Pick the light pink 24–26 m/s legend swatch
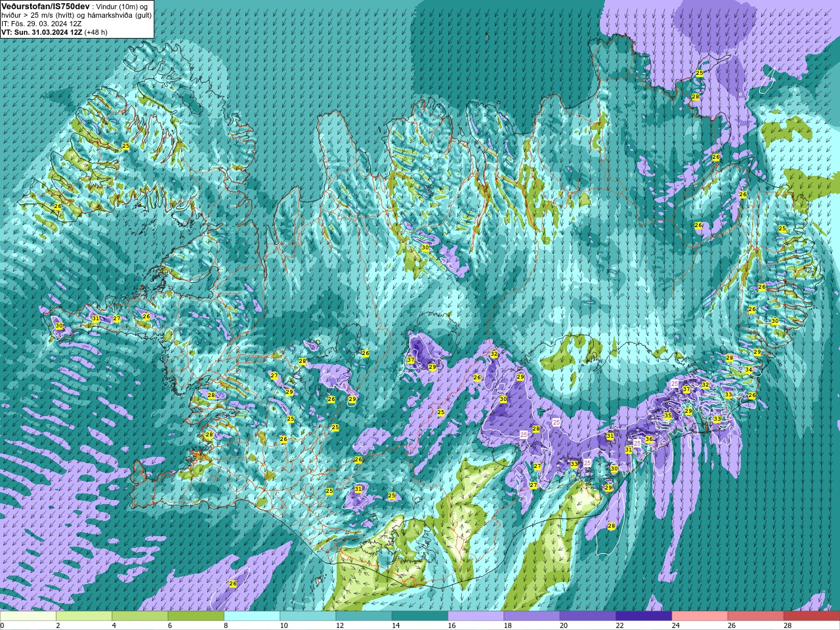The width and height of the screenshot is (840, 630). (700, 616)
